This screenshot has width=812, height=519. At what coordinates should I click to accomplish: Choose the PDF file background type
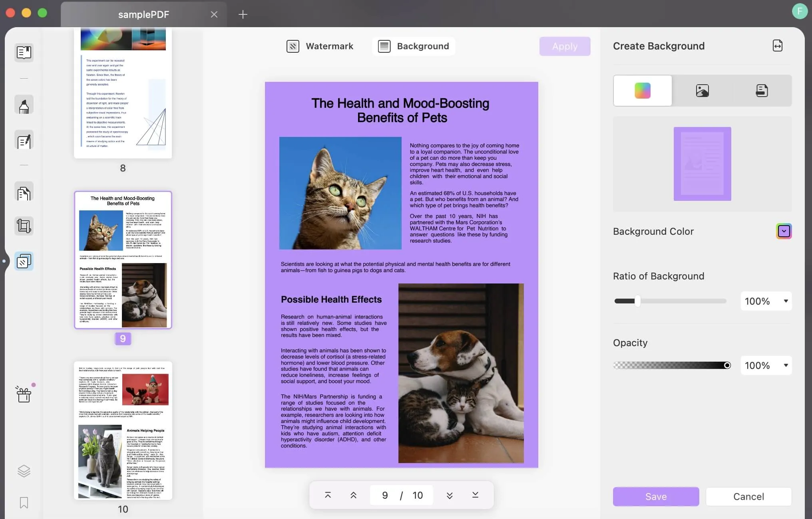coord(762,91)
